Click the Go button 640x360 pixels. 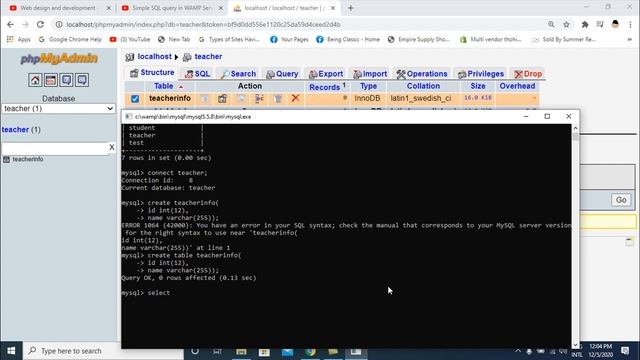[x=621, y=200]
